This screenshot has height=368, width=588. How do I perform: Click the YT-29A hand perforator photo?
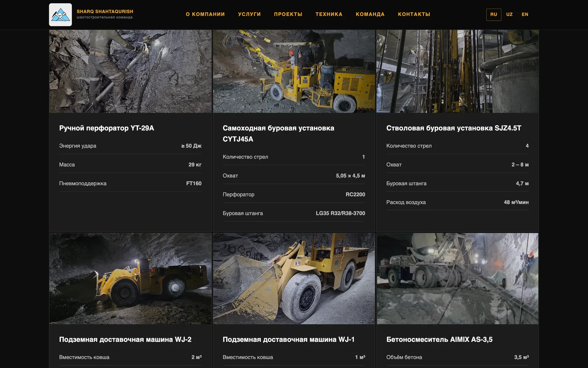(131, 71)
